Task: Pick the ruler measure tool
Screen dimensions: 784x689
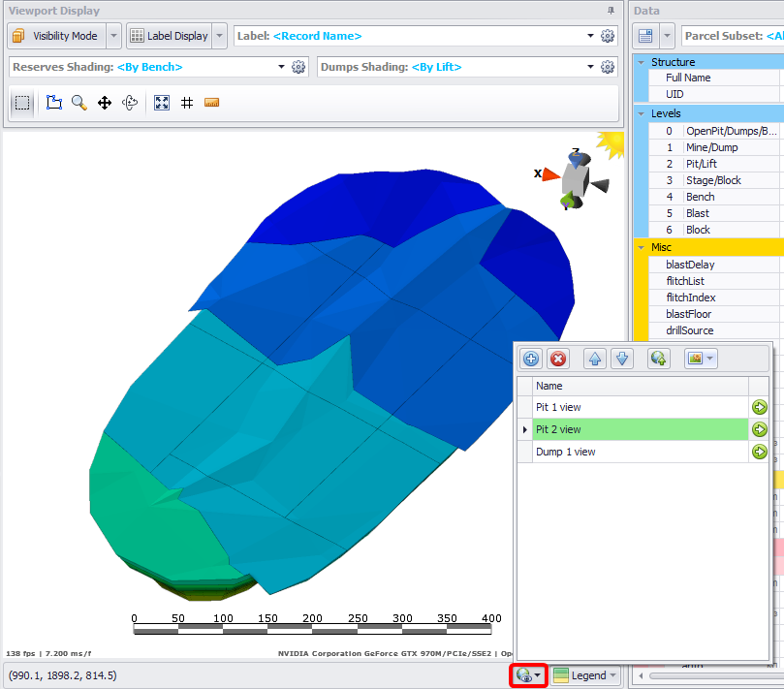Action: click(x=212, y=103)
